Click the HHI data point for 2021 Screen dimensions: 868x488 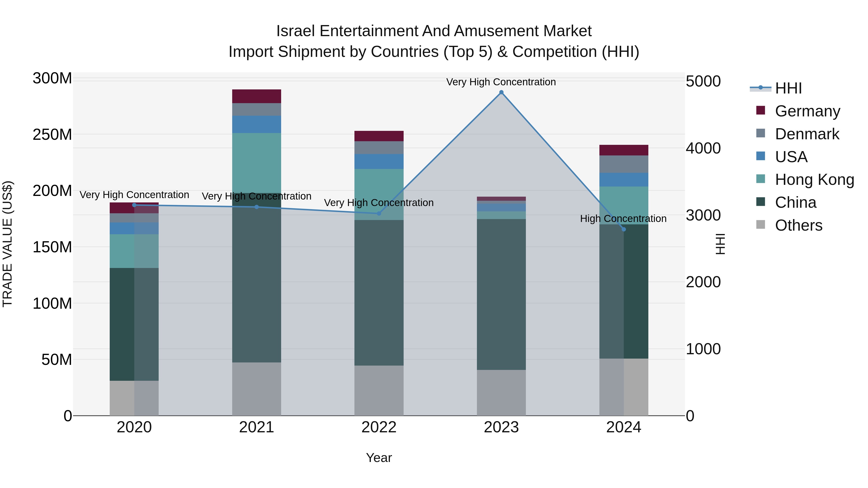click(257, 207)
